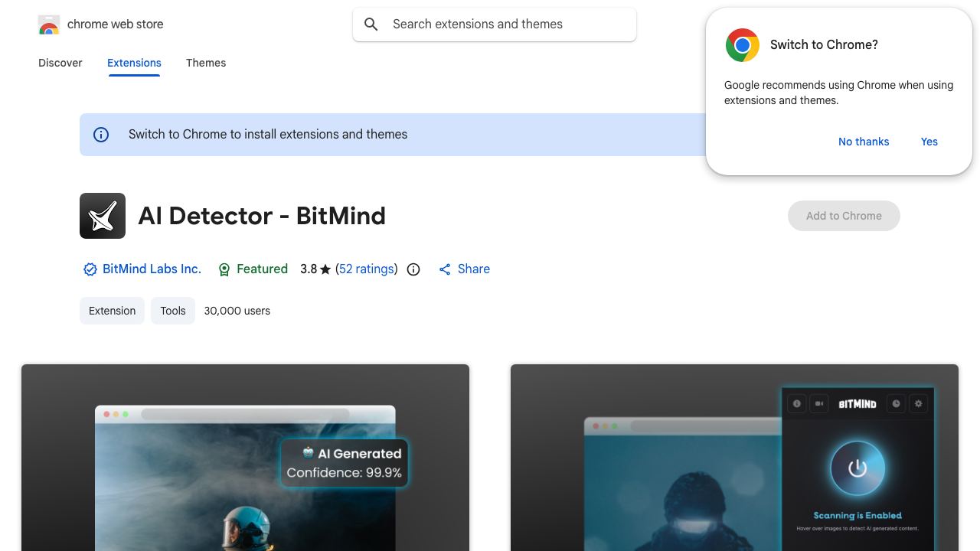Open the Scanning is Enabled screenshot thumbnail

point(734,458)
